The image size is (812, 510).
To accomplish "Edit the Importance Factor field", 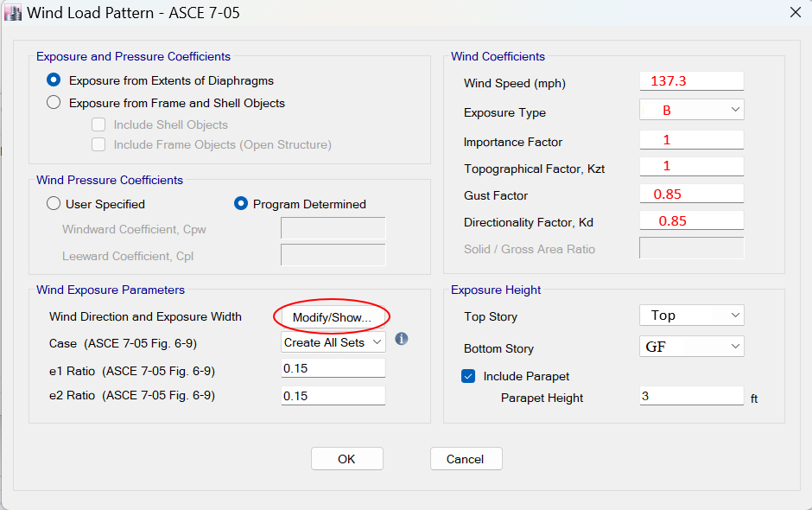I will [691, 139].
